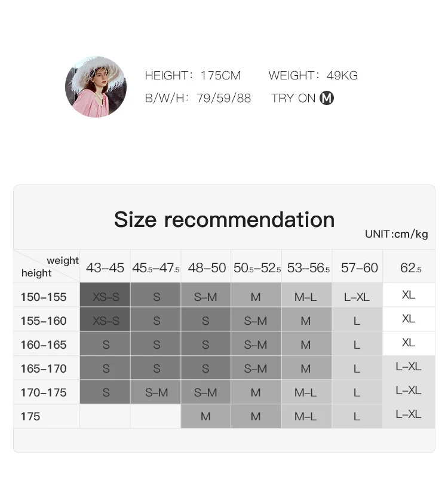Select the 43–45 weight column header
This screenshot has width=448, height=489.
105,267
